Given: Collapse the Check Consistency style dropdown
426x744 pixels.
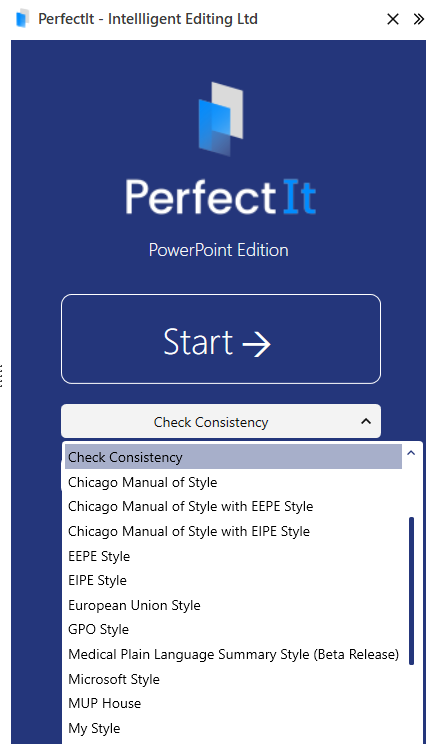Looking at the screenshot, I should coord(221,421).
